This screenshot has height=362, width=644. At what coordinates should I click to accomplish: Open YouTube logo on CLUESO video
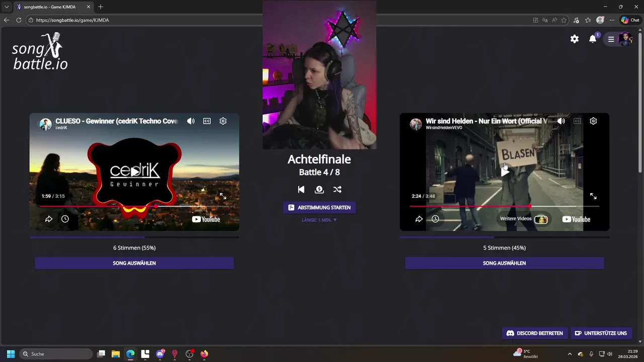click(x=206, y=219)
